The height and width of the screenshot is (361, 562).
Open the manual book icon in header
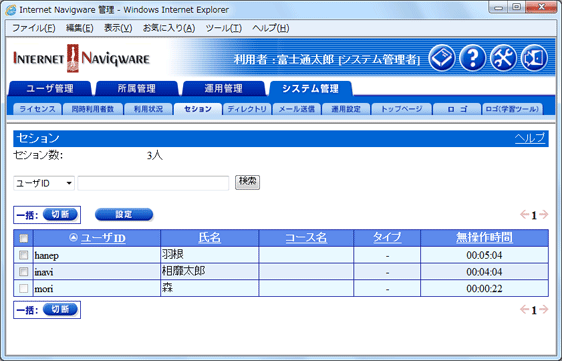pyautogui.click(x=442, y=58)
